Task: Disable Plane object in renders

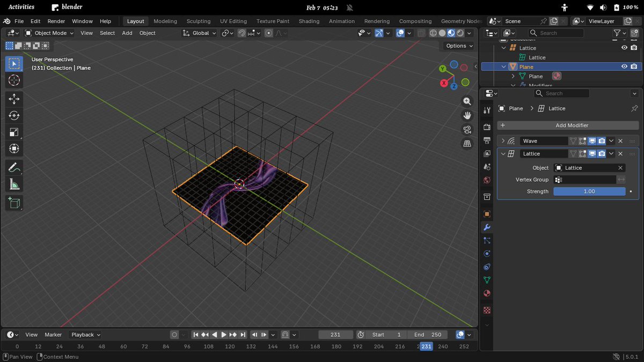Action: click(634, 67)
